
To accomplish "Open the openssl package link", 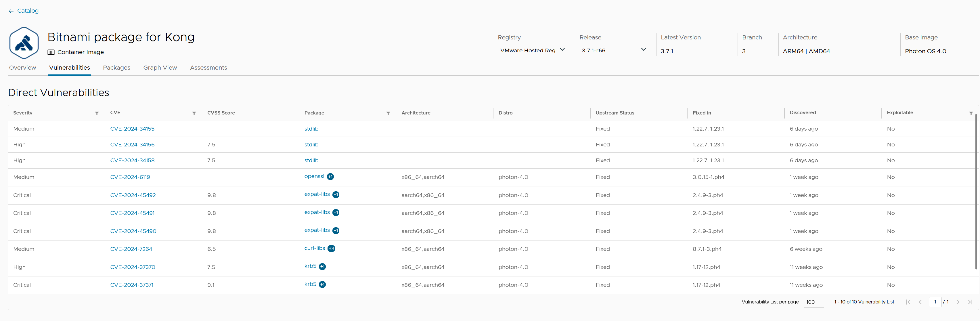I will [314, 177].
